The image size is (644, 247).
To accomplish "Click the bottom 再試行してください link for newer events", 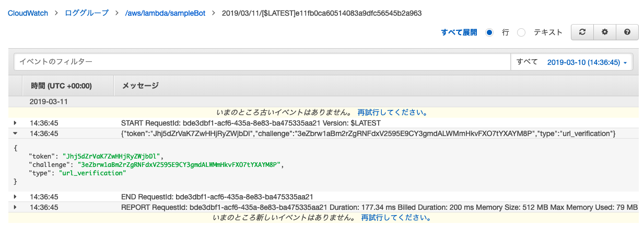I will [397, 217].
